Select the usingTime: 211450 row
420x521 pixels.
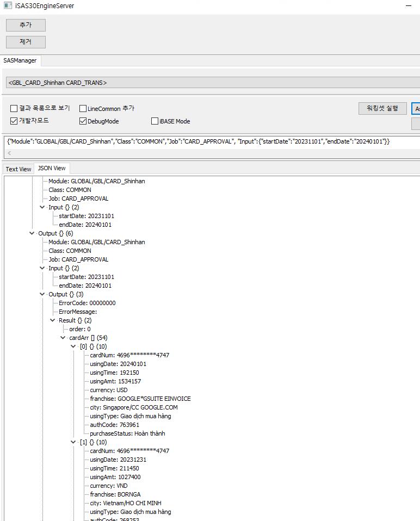pyautogui.click(x=114, y=468)
